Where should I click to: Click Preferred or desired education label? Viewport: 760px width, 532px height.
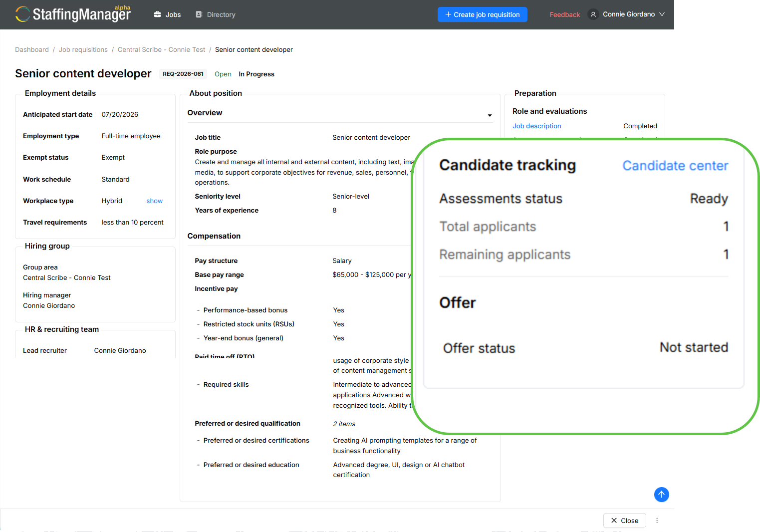click(252, 465)
